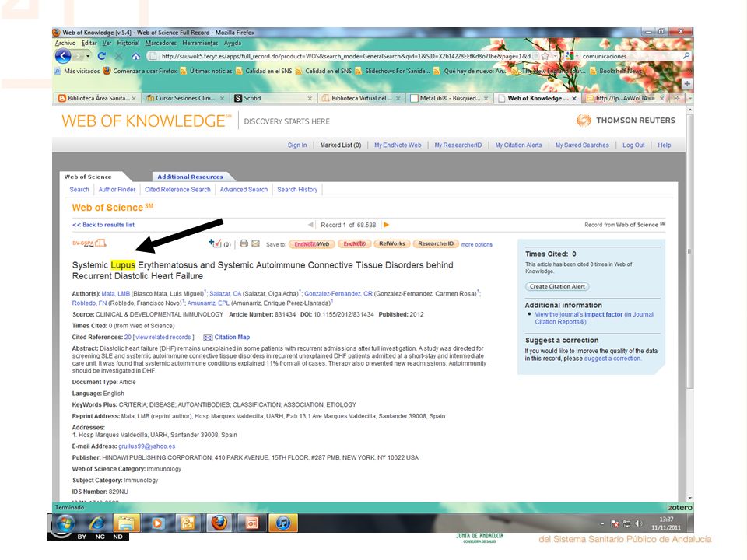Open the Cited Reference Search tab
Image resolution: width=747 pixels, height=560 pixels.
177,190
